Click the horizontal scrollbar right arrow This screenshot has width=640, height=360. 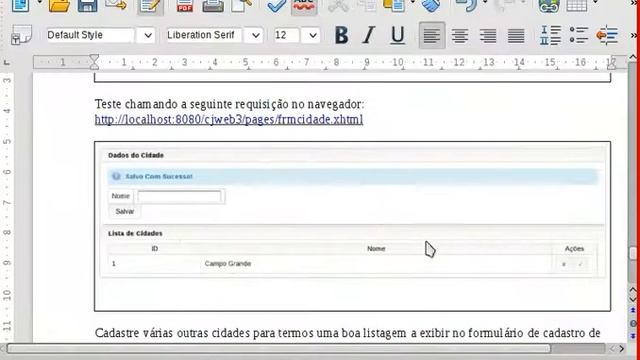pyautogui.click(x=621, y=349)
